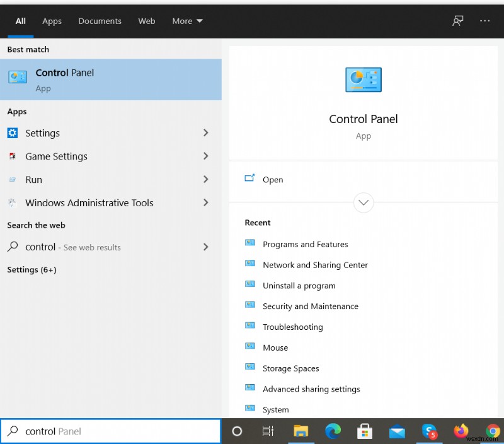This screenshot has height=444, width=504.
Task: Open Skype with notification badge
Action: pos(431,431)
